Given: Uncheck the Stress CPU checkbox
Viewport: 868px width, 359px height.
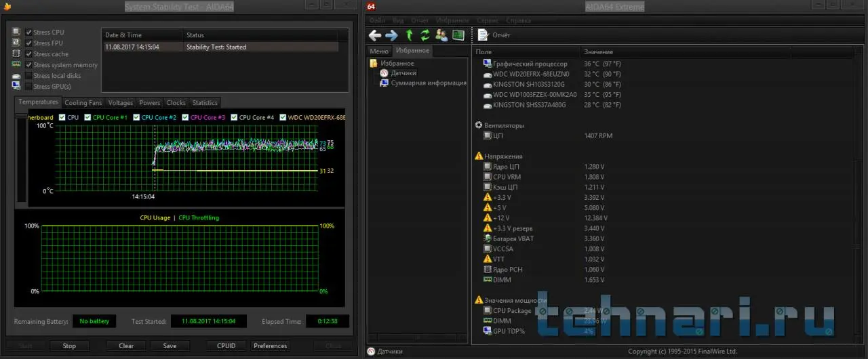Looking at the screenshot, I should (29, 33).
